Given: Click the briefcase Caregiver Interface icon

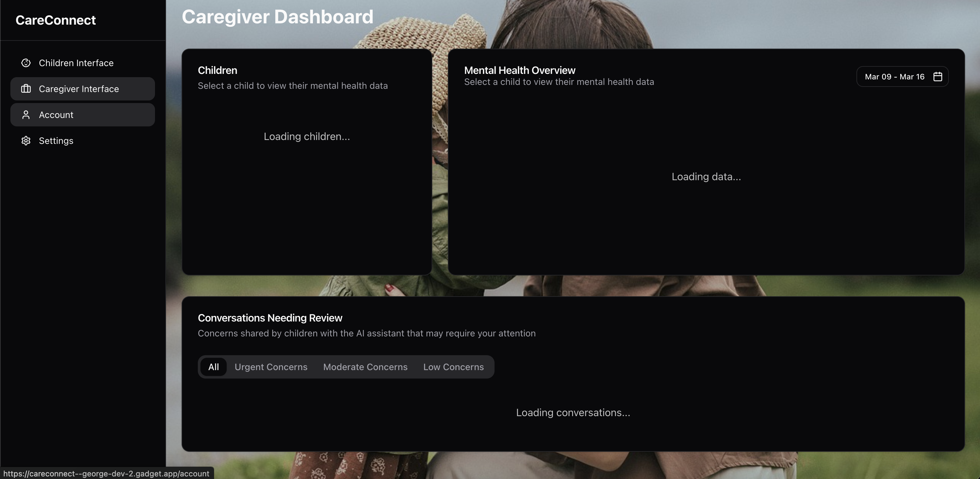Looking at the screenshot, I should [x=26, y=89].
